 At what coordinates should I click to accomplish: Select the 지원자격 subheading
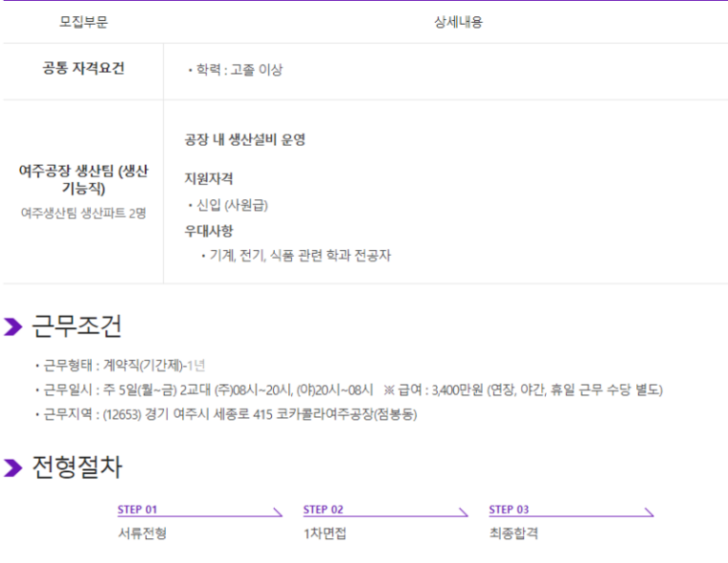209,178
